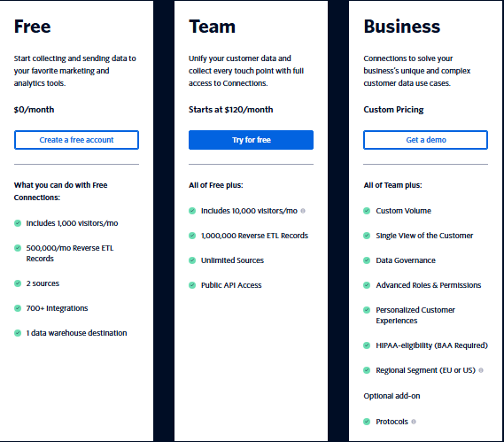Click the $0/month price text
504x442 pixels.
pos(34,110)
